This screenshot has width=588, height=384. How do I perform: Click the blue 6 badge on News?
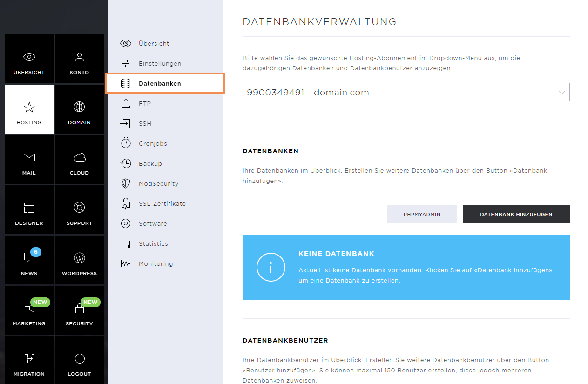(x=36, y=252)
